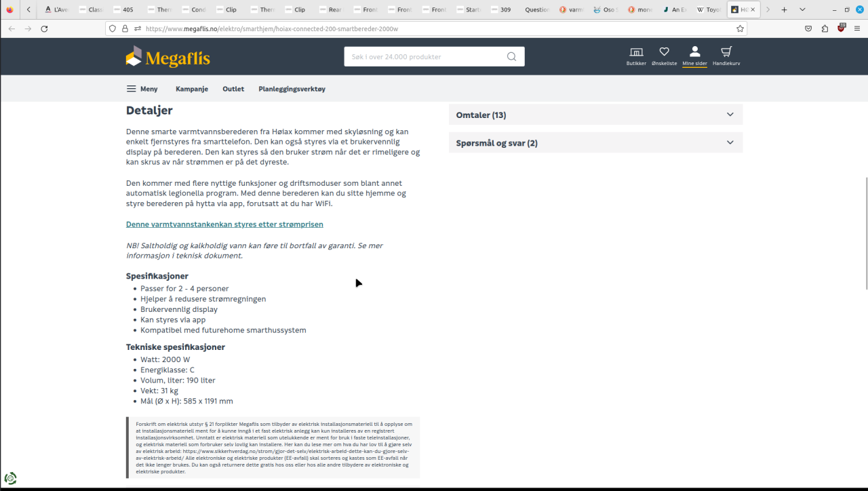
Task: Reload the current page
Action: 45,28
